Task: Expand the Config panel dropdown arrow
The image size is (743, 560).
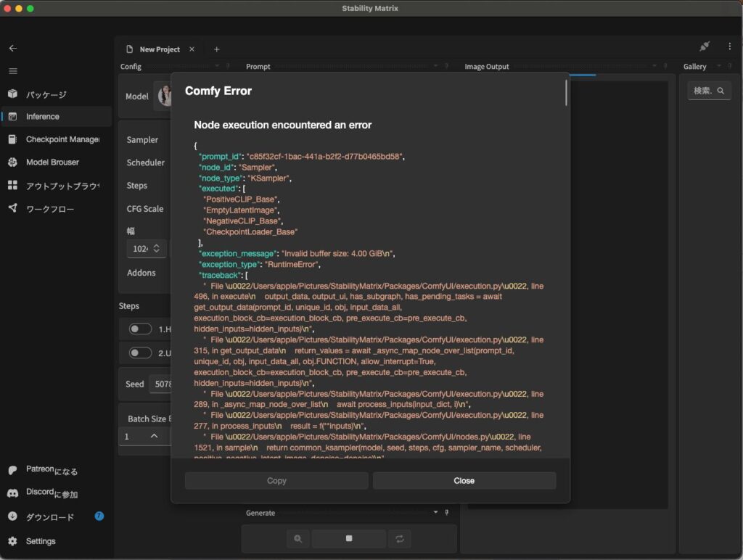Action: (x=217, y=66)
